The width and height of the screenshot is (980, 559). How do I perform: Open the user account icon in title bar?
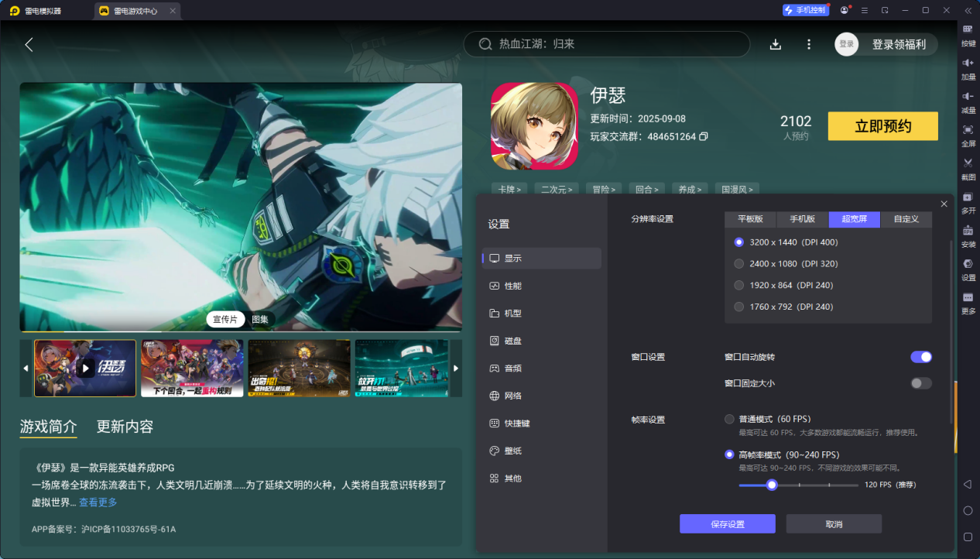[844, 10]
